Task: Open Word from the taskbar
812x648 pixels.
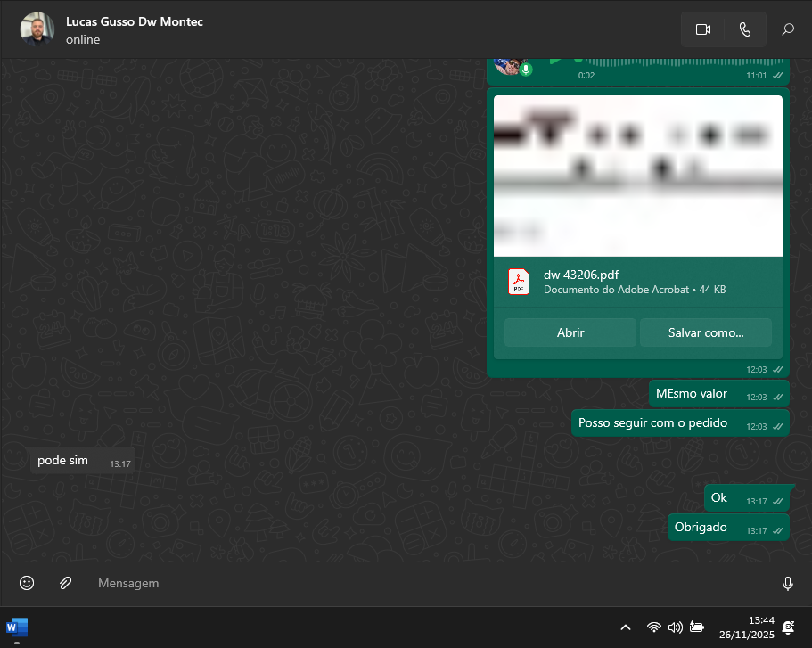Action: 17,627
